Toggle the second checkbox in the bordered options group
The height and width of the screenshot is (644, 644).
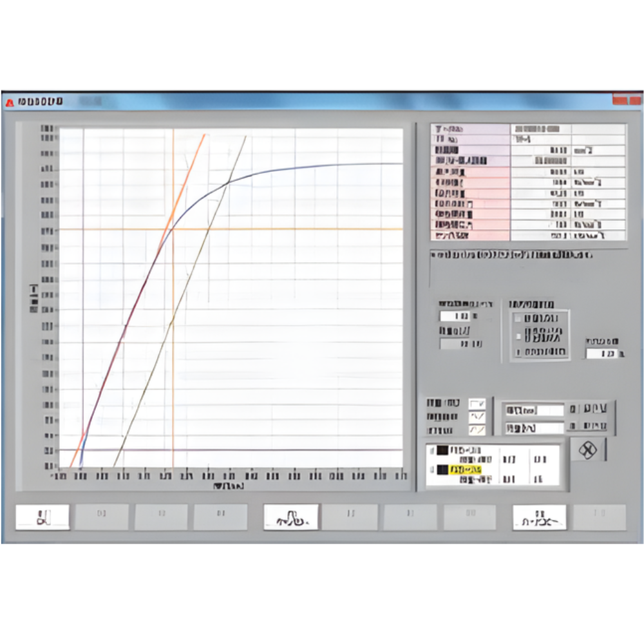[x=518, y=335]
